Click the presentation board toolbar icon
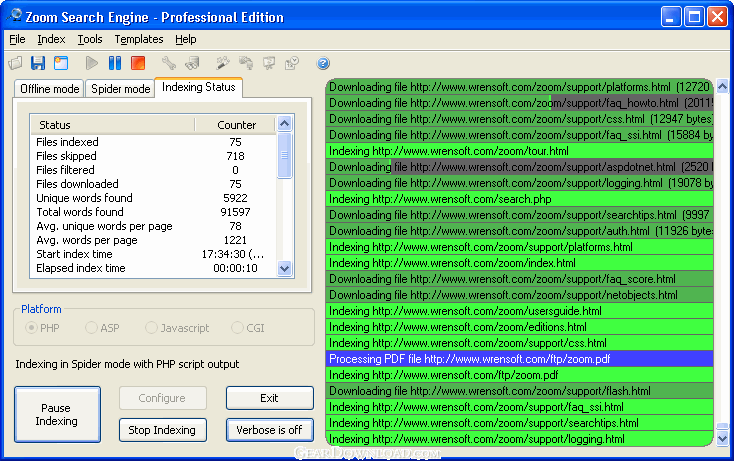 tap(269, 63)
